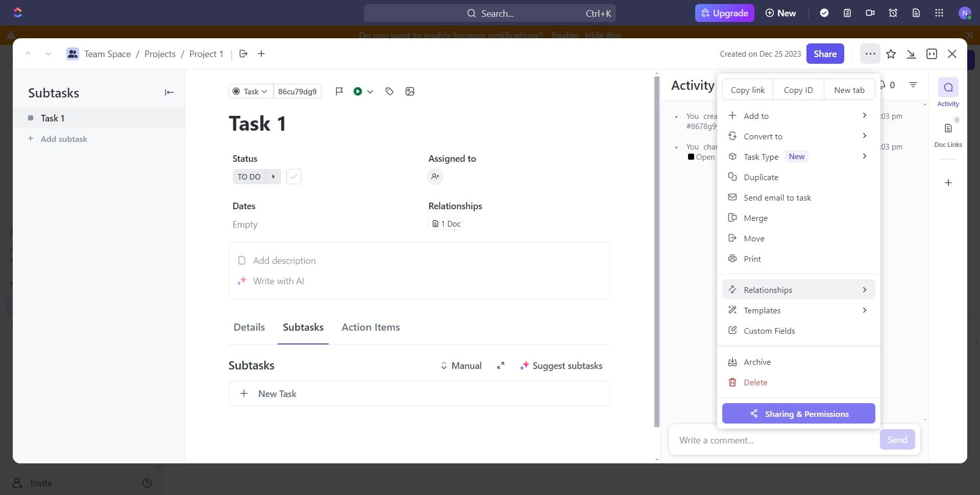Expand subtasks to fullscreen view
This screenshot has width=980, height=495.
tap(501, 365)
